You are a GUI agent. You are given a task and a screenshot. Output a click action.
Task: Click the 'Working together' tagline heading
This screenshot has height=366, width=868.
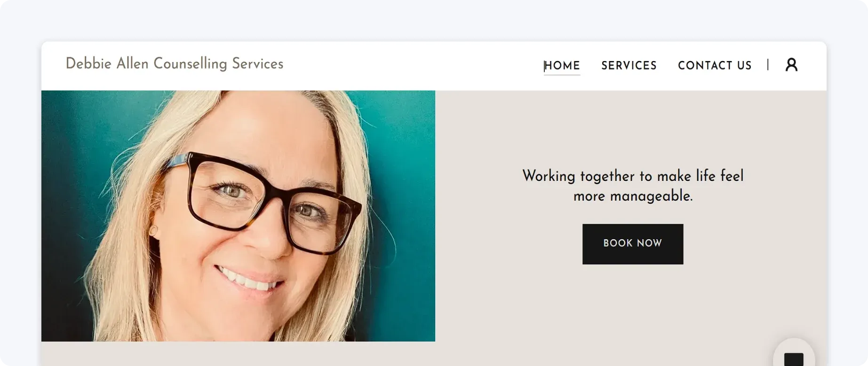[x=633, y=176]
